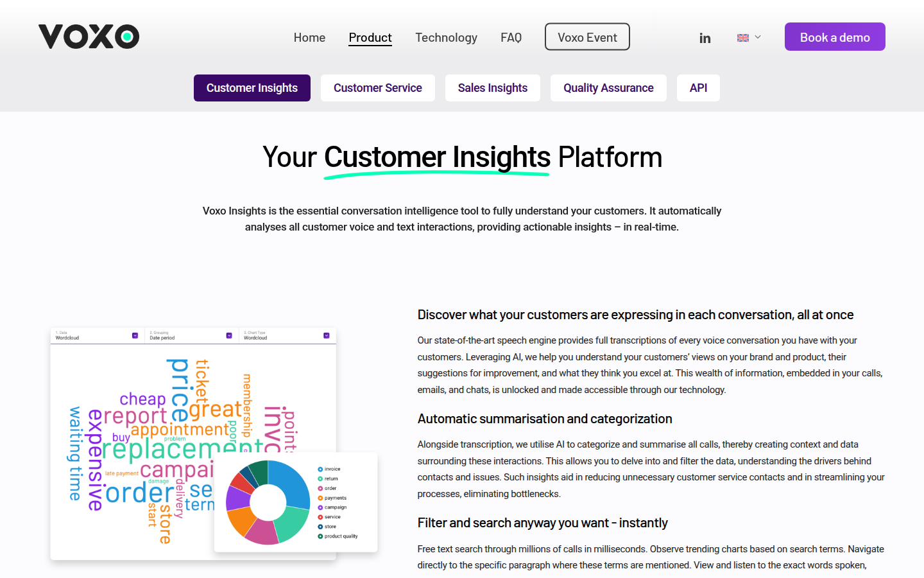The width and height of the screenshot is (924, 578).
Task: Open the Data Wordcloud dropdown
Action: (135, 335)
